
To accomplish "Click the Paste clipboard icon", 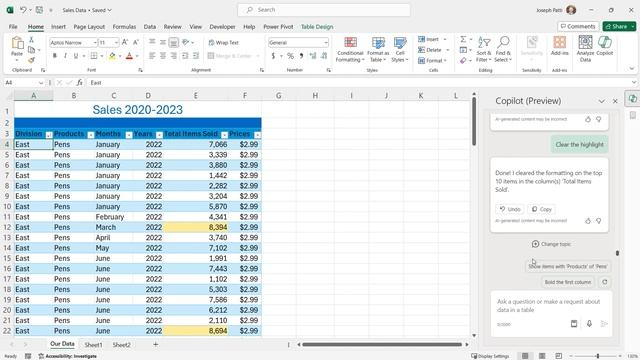I will click(17, 42).
